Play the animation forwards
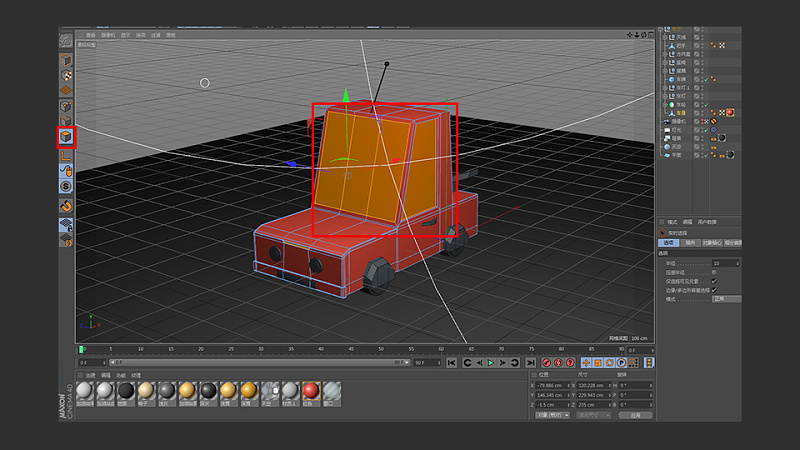This screenshot has width=800, height=450. [491, 363]
